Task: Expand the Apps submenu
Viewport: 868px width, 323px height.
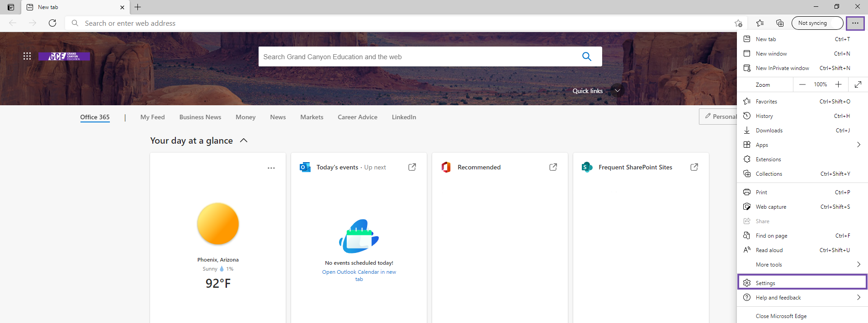Action: [x=802, y=145]
